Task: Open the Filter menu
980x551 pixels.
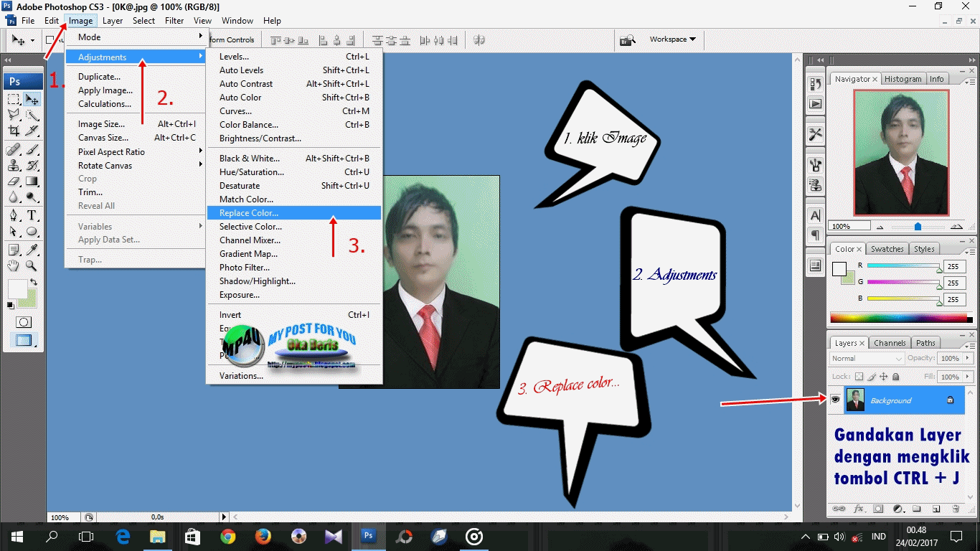Action: click(x=174, y=21)
